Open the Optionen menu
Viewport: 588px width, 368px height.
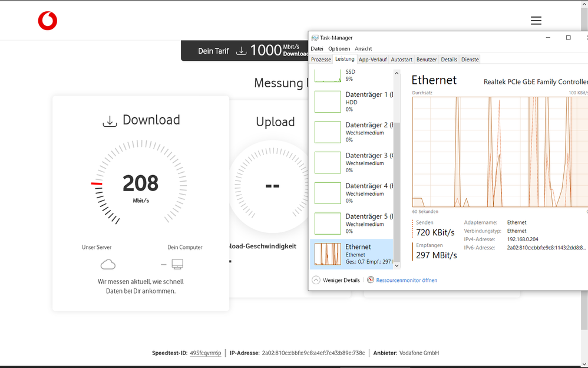pyautogui.click(x=339, y=48)
